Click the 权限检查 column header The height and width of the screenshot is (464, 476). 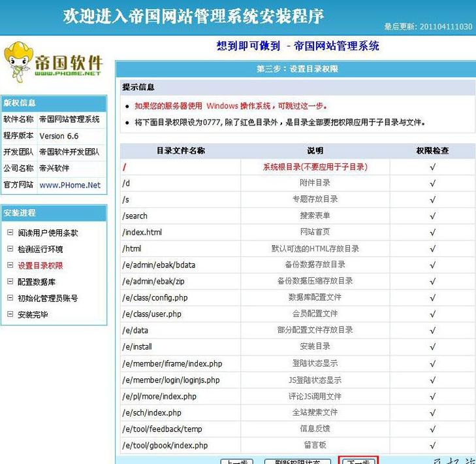pos(433,151)
